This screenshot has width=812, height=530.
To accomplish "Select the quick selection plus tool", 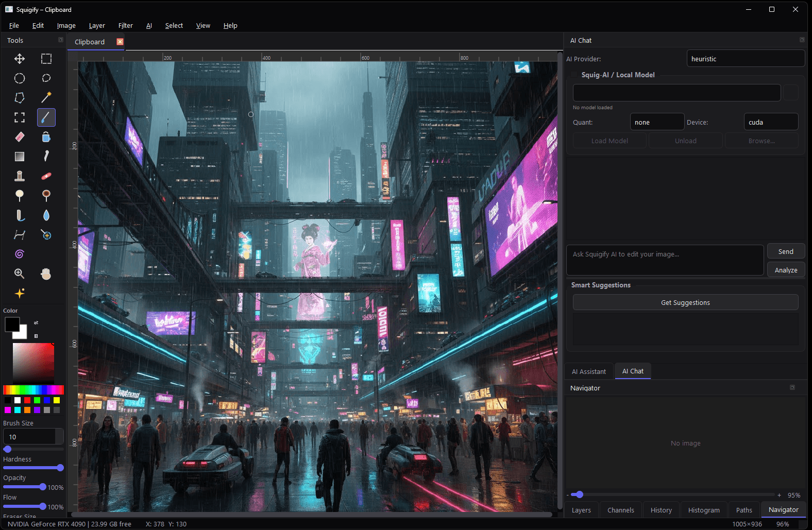I will click(x=46, y=235).
